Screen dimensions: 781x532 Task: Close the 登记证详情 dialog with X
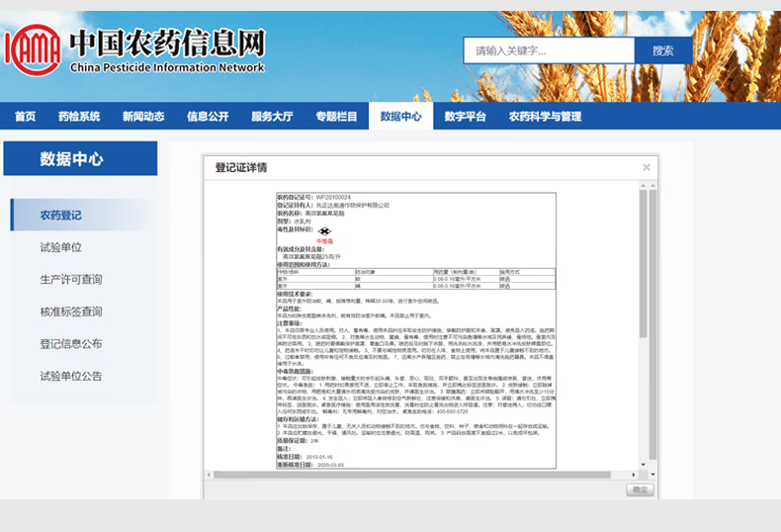tap(647, 168)
